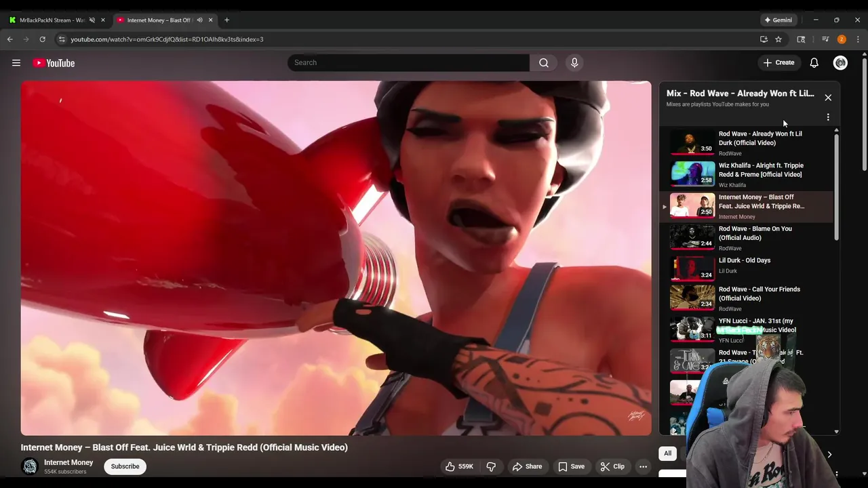Open the YouTube account avatar menu

pos(840,62)
